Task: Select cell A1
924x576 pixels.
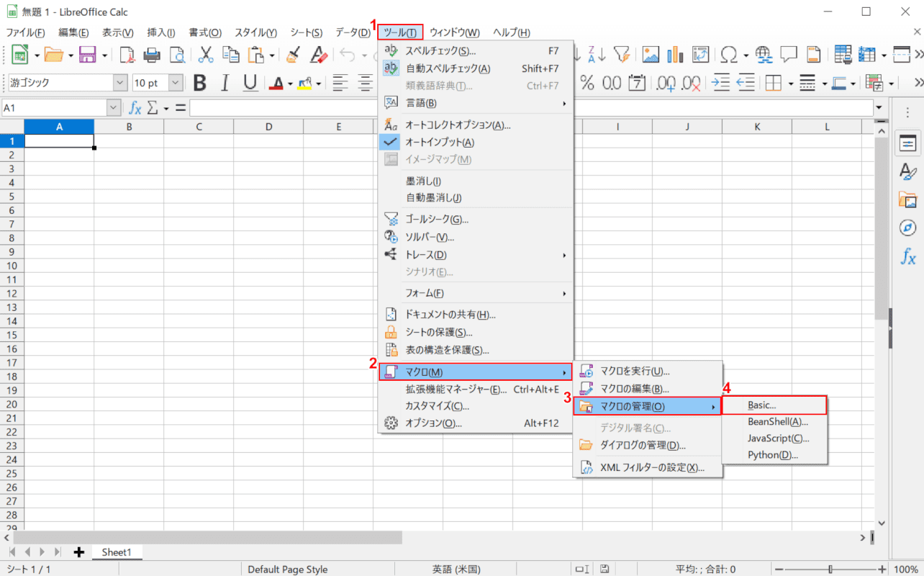Action: [59, 141]
